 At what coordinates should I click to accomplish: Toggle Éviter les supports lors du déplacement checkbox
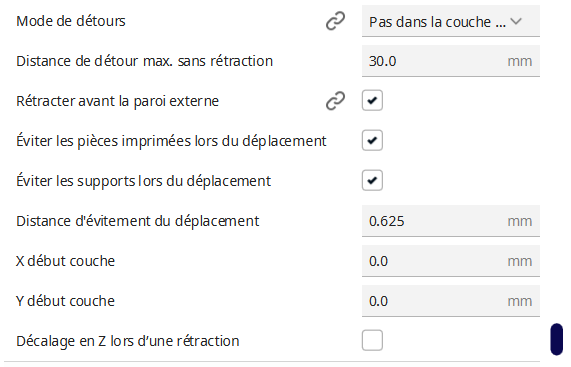(372, 181)
